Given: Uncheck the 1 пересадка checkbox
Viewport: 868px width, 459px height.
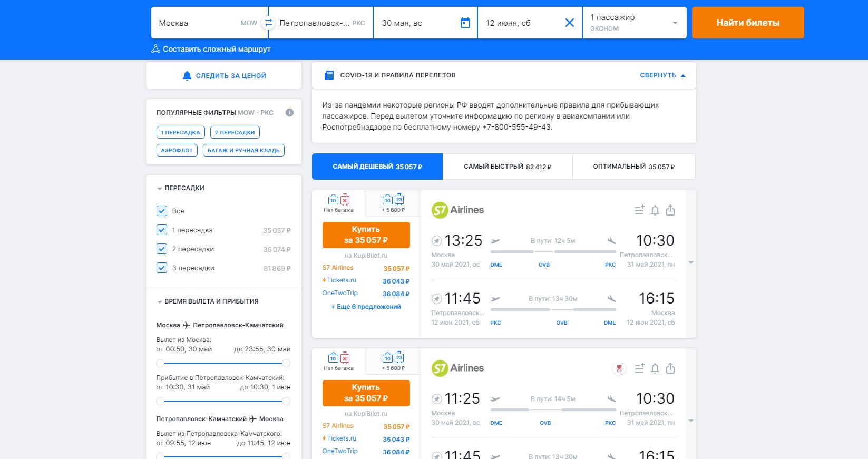Looking at the screenshot, I should 162,230.
